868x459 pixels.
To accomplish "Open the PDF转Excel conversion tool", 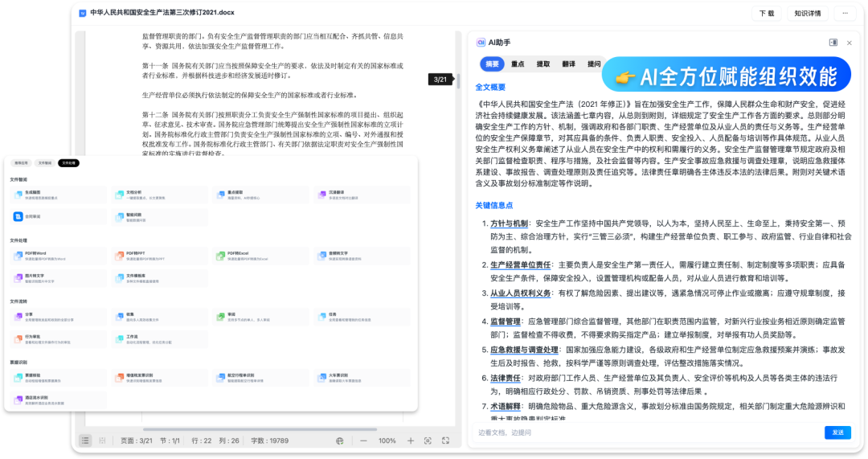I will click(x=220, y=256).
